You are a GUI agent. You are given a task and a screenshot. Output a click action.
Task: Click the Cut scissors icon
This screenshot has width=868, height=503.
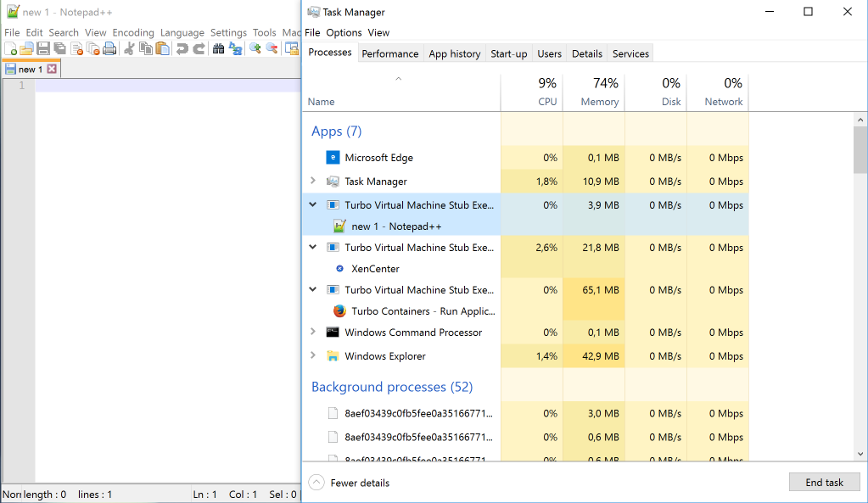[129, 48]
